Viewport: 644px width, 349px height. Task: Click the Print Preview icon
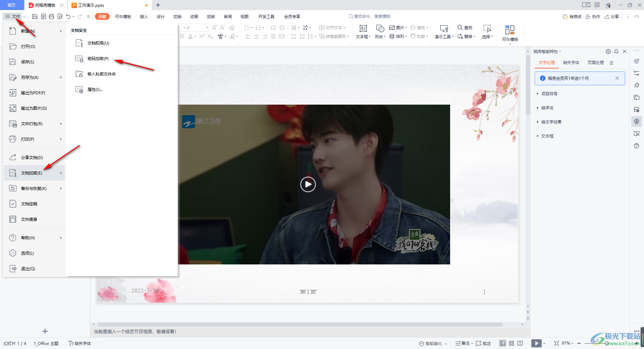(x=60, y=16)
